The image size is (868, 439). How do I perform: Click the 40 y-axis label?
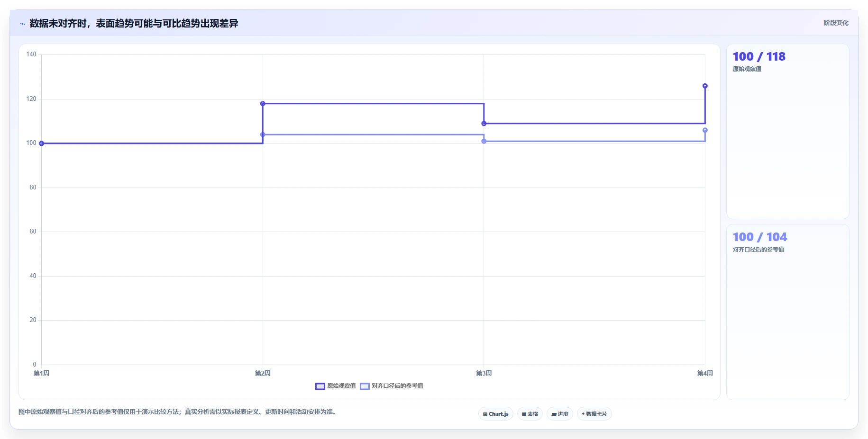(33, 276)
